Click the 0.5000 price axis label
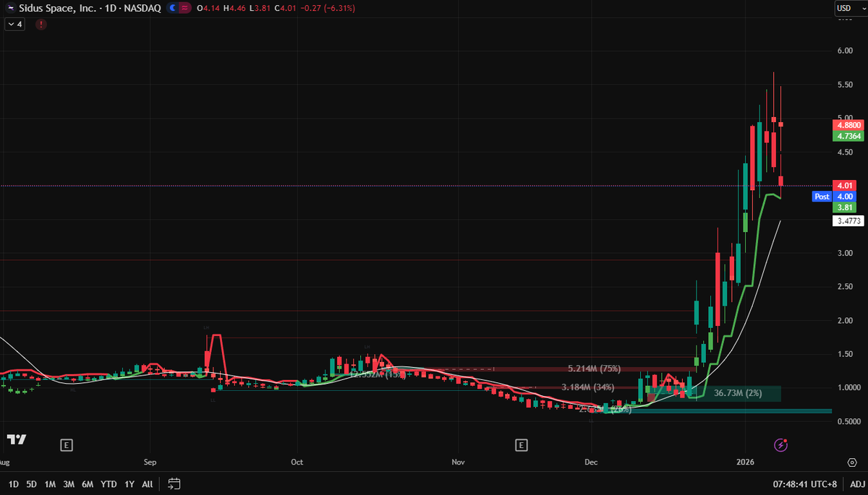 coord(848,421)
